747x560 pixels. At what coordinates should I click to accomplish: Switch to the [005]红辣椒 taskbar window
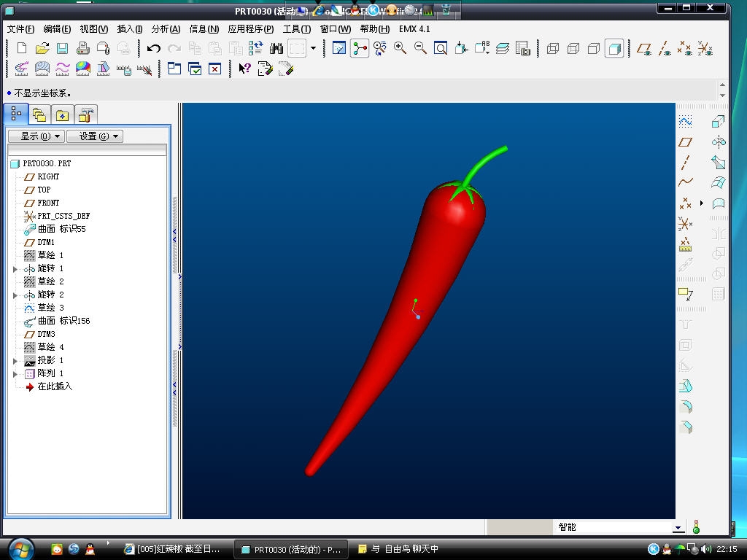click(174, 549)
